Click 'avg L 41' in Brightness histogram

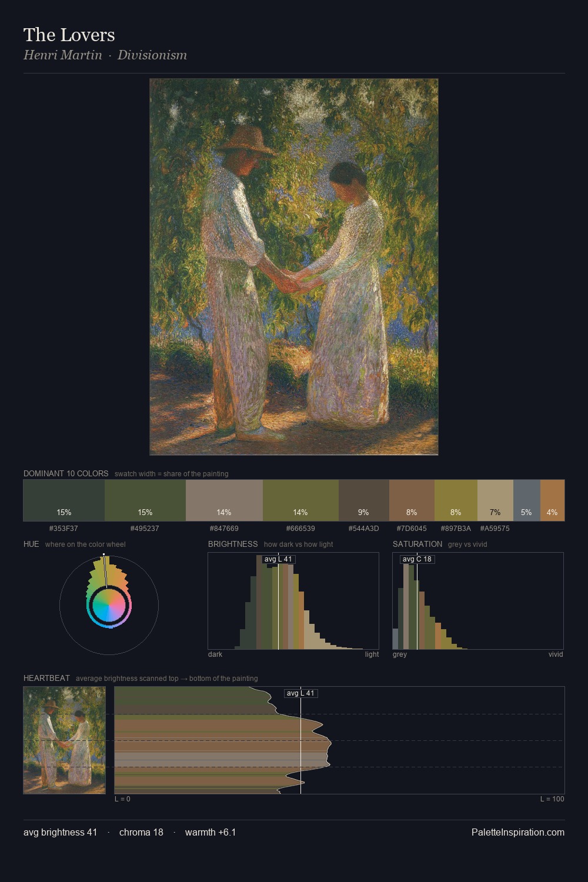[278, 559]
